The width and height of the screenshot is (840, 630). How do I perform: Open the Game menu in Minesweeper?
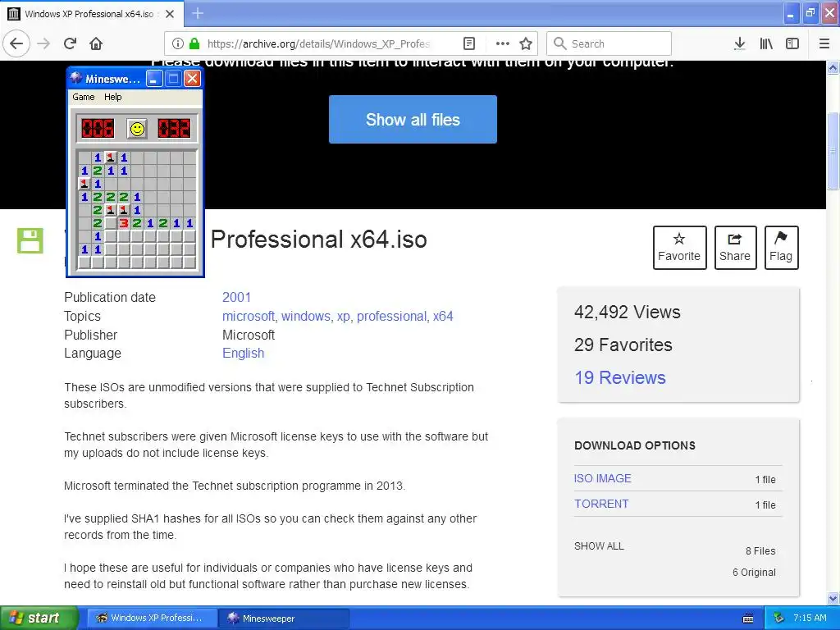tap(84, 97)
